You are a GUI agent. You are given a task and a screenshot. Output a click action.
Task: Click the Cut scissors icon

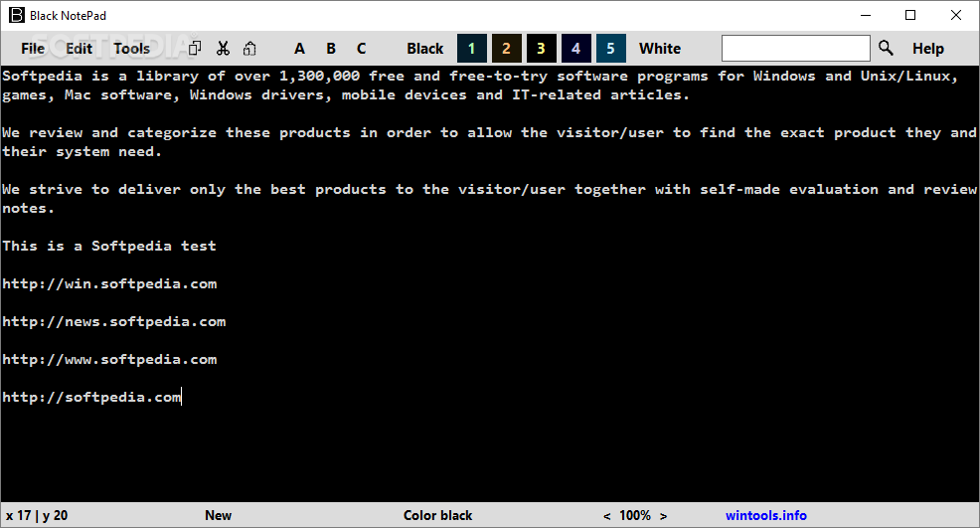223,48
